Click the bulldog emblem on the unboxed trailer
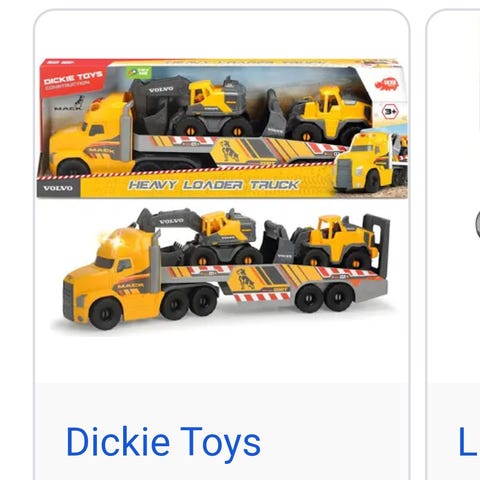480x480 pixels. click(246, 279)
